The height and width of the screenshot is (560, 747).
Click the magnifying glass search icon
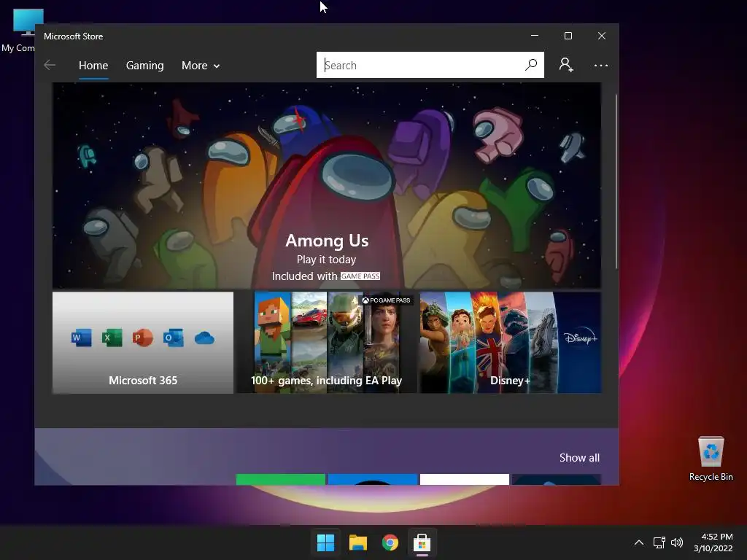(x=531, y=65)
